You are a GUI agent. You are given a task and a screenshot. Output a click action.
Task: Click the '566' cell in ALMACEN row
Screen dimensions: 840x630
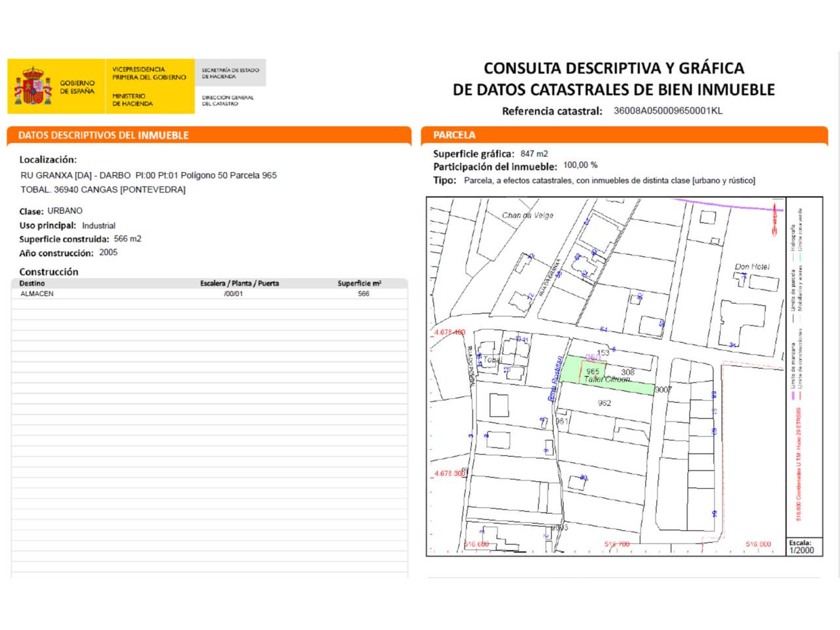(x=364, y=294)
